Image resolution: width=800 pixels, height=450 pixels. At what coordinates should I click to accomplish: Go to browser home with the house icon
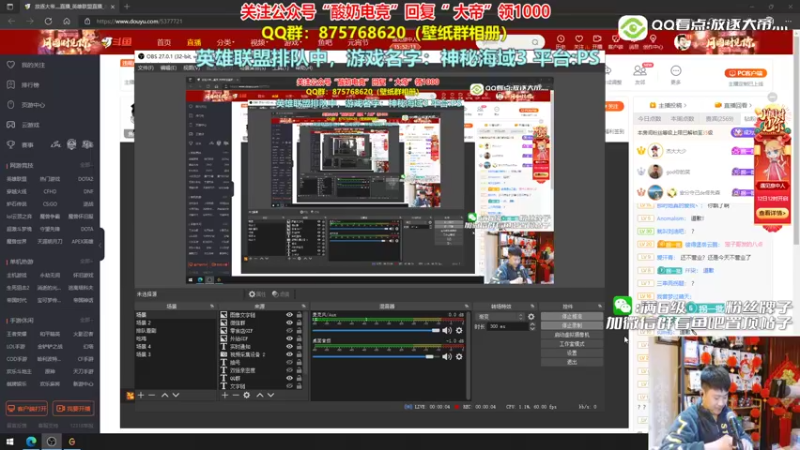click(x=66, y=21)
